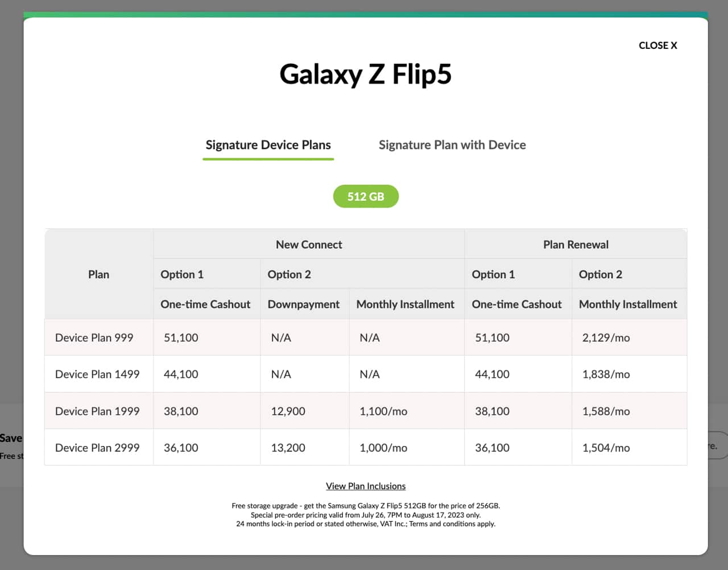Click the Device Plan 1999 row label
Viewport: 728px width, 570px height.
point(97,411)
